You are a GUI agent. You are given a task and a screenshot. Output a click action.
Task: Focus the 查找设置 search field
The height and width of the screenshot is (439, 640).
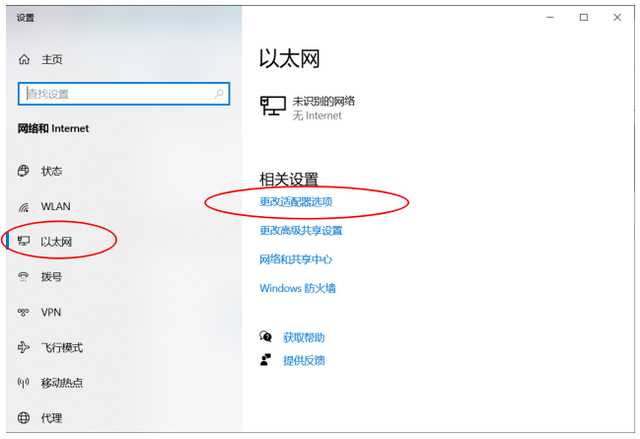(124, 94)
